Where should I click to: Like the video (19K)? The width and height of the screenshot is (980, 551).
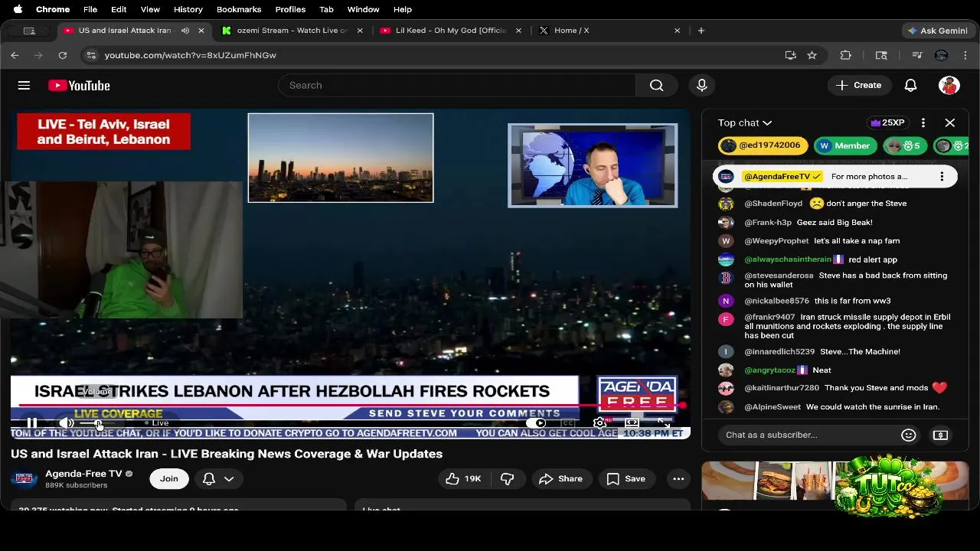(x=465, y=478)
